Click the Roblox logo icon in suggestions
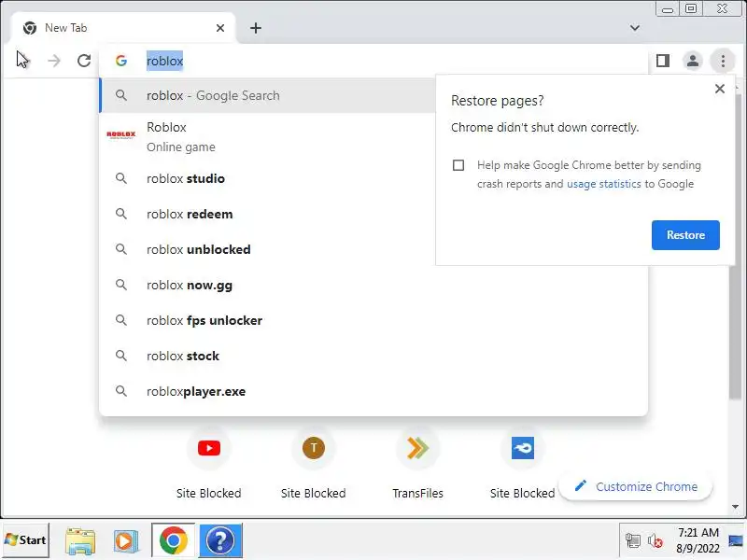The image size is (747, 560). point(121,134)
